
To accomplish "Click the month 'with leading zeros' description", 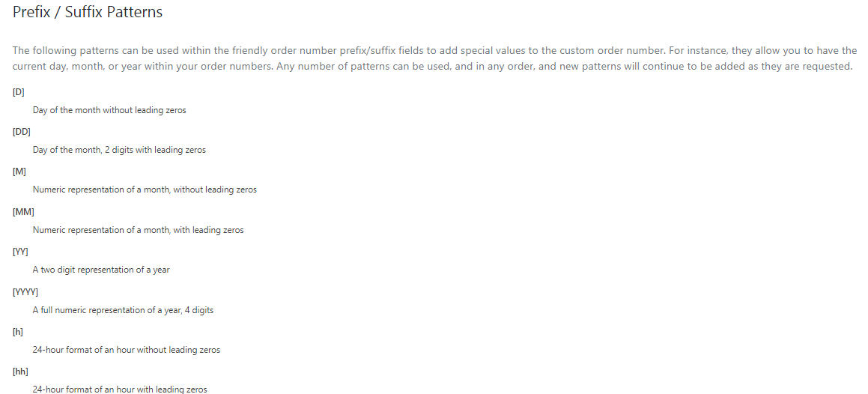I will pos(138,230).
